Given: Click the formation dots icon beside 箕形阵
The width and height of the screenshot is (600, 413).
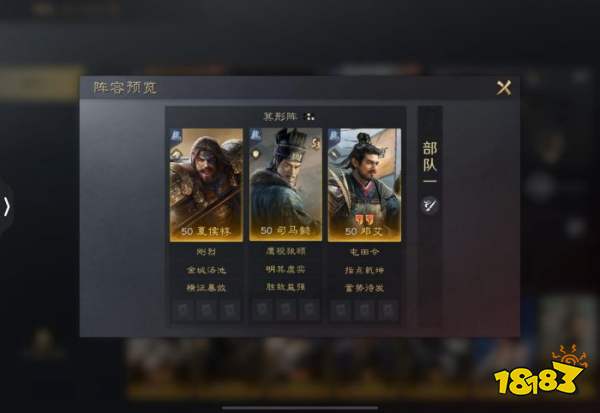Looking at the screenshot, I should coord(310,116).
